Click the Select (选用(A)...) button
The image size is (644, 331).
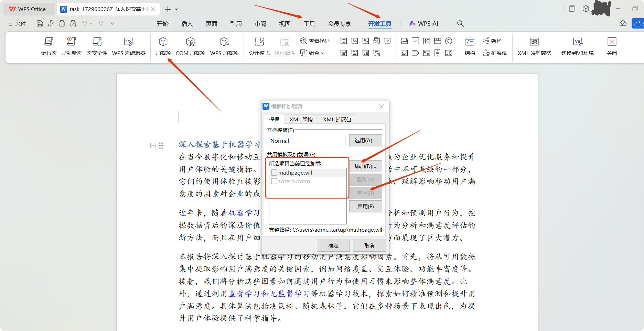point(365,140)
